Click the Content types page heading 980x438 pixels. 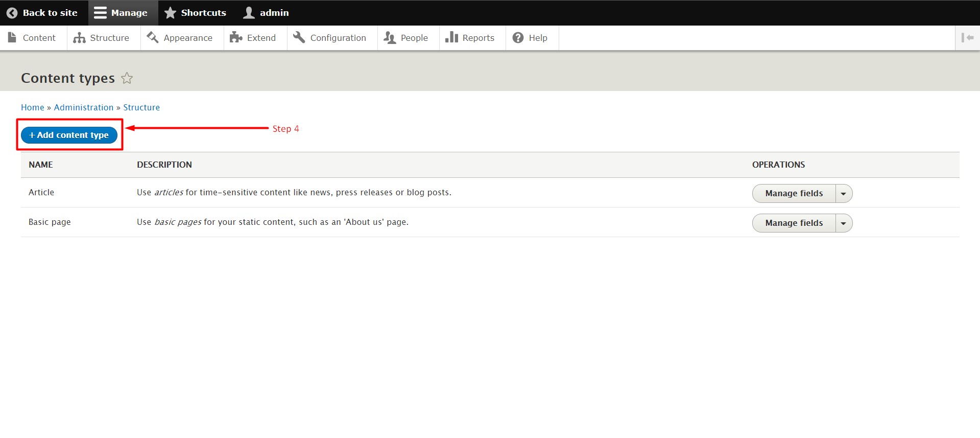click(x=68, y=78)
